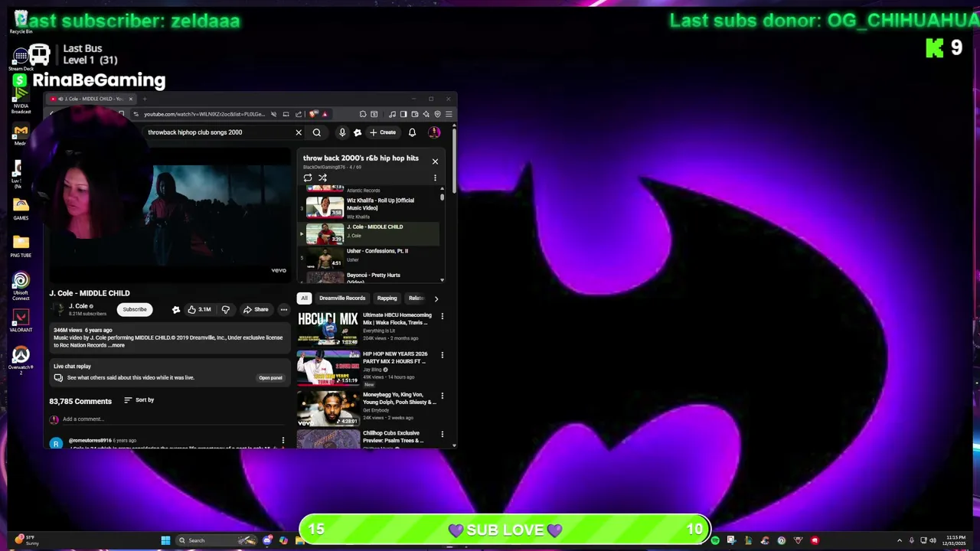This screenshot has width=980, height=551.
Task: Toggle playlist shuffle icon
Action: (x=322, y=178)
